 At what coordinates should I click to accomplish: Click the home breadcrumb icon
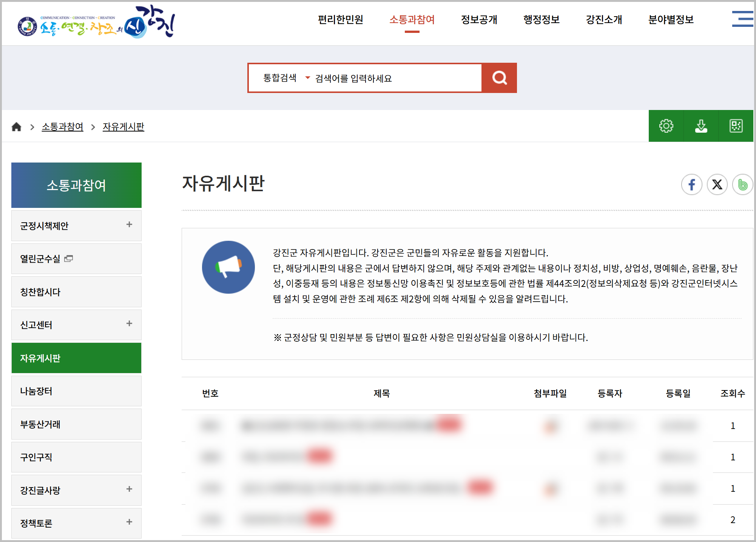click(x=16, y=127)
